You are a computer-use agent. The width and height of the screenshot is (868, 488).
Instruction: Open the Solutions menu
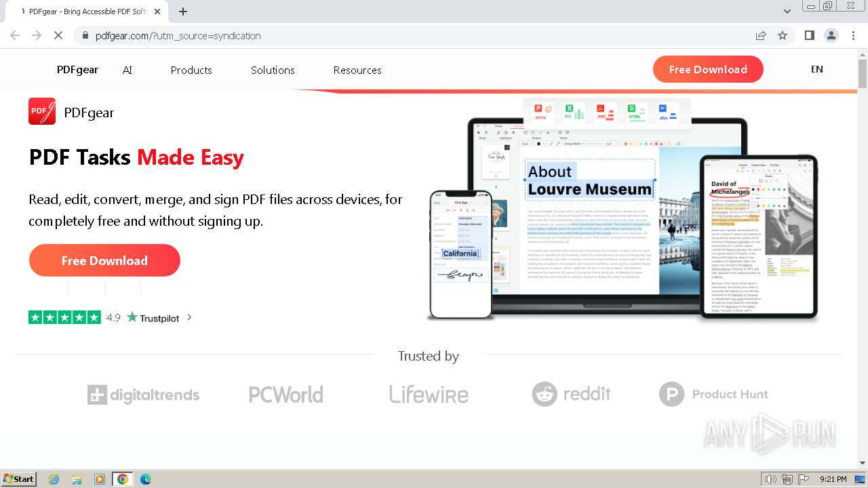[x=273, y=70]
